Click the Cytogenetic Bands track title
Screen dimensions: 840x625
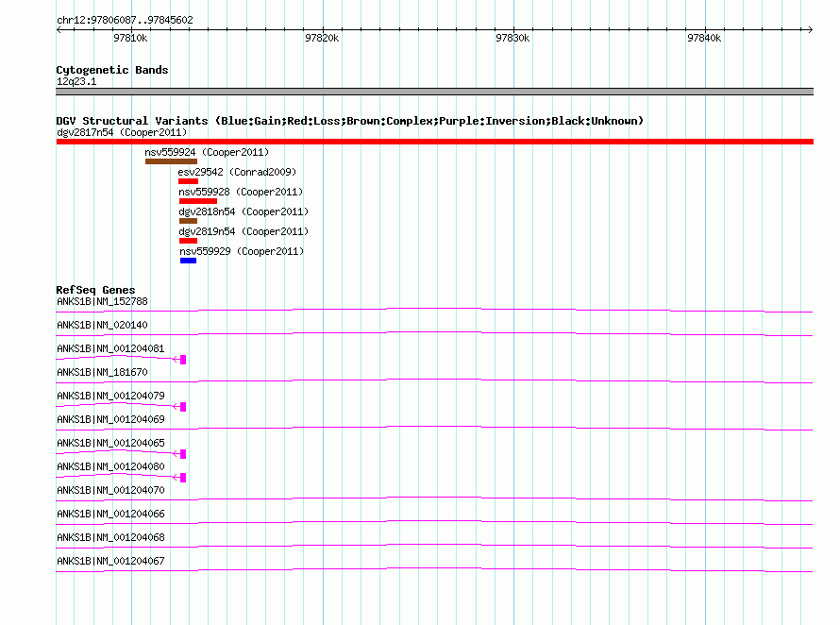pos(112,70)
